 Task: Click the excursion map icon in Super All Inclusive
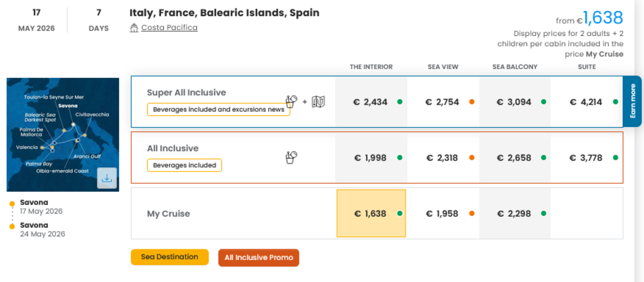click(318, 102)
